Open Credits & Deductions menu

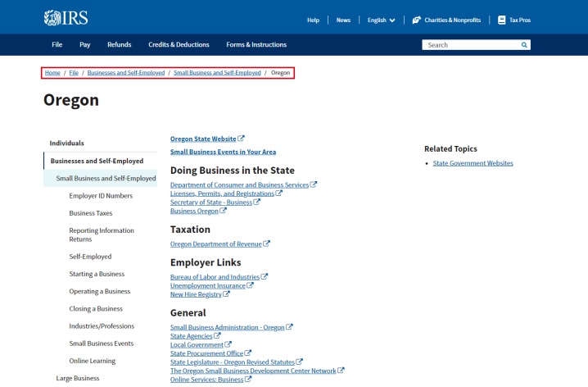(x=179, y=44)
